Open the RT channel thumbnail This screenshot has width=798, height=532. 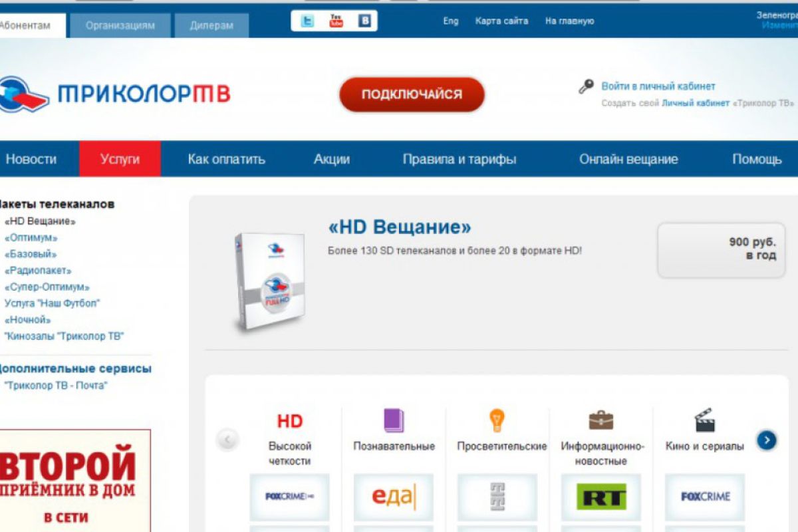(601, 497)
